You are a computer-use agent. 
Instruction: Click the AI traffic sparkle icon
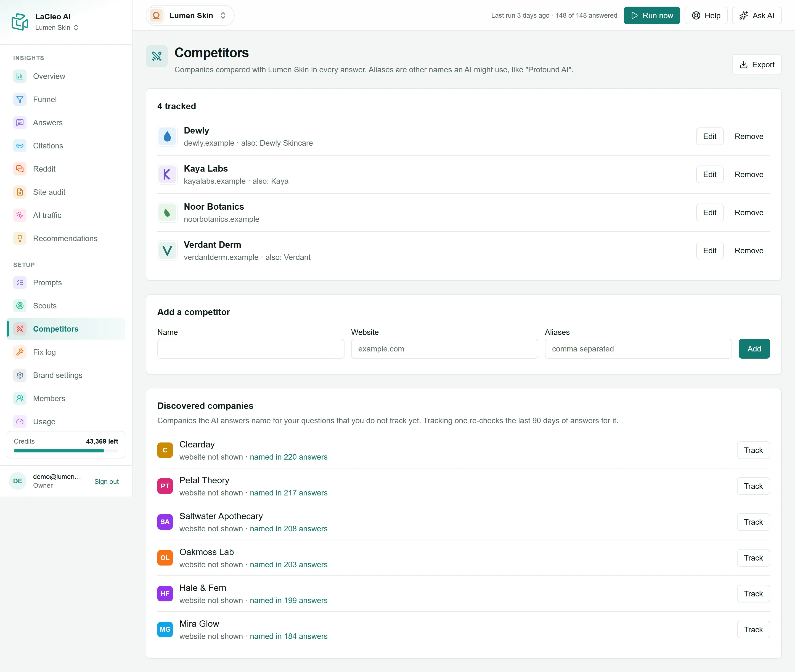pyautogui.click(x=20, y=215)
